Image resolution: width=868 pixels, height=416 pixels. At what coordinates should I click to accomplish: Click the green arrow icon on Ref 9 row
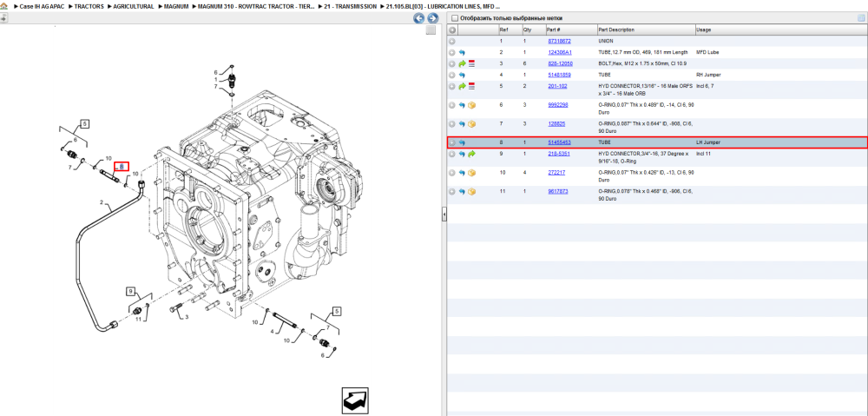pyautogui.click(x=471, y=154)
